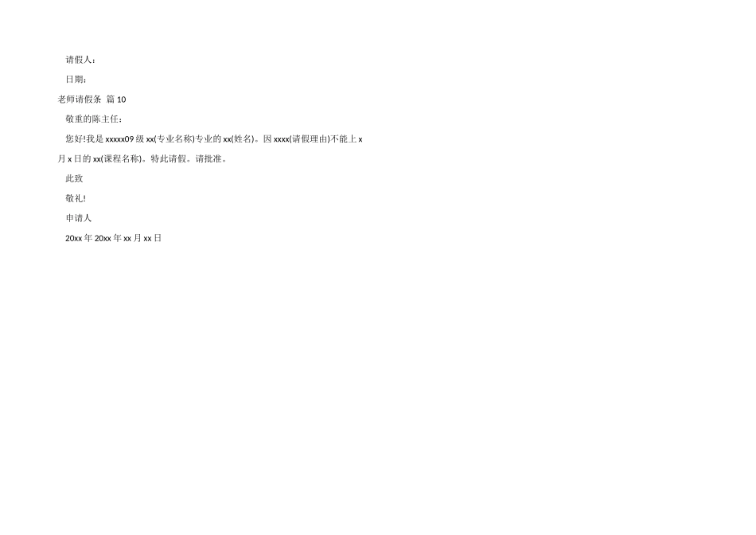Click the 日期: line
The width and height of the screenshot is (756, 535).
[x=76, y=80]
